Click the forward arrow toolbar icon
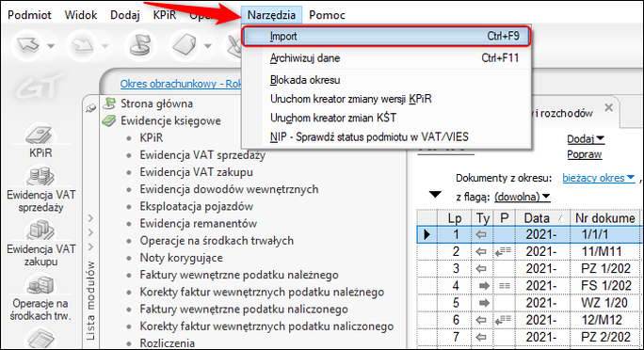 pos(82,45)
